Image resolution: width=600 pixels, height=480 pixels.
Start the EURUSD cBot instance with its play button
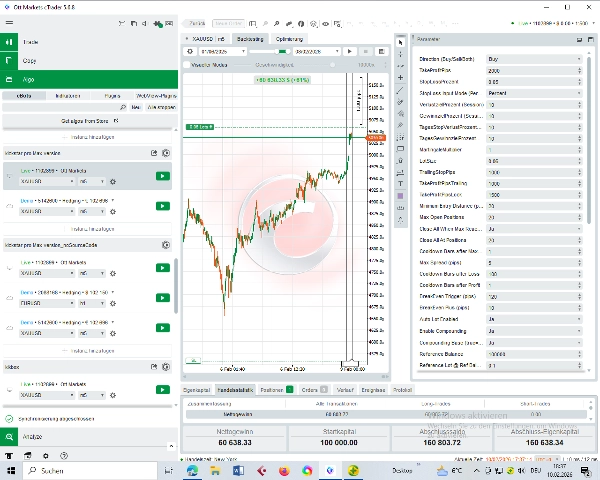click(163, 298)
